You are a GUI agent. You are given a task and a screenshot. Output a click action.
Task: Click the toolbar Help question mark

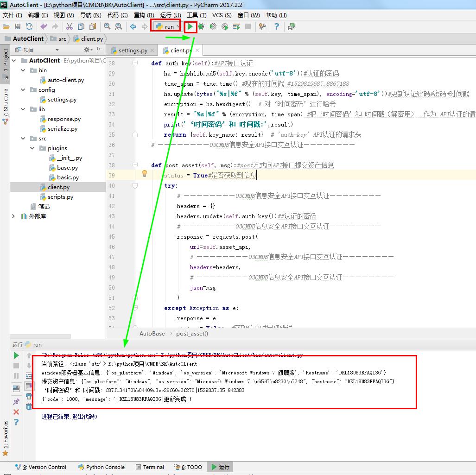277,27
